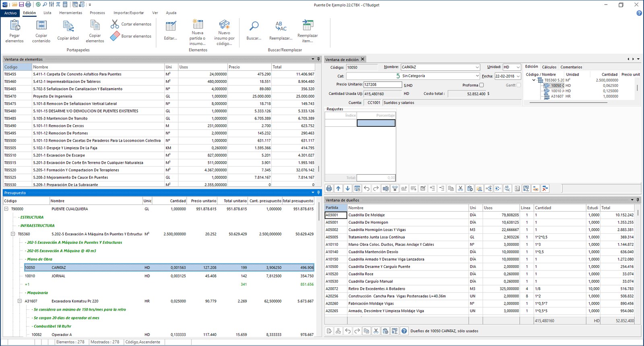Open the Reemplazar ítem tool
Viewport: 644px width, 346px height.
point(308,31)
